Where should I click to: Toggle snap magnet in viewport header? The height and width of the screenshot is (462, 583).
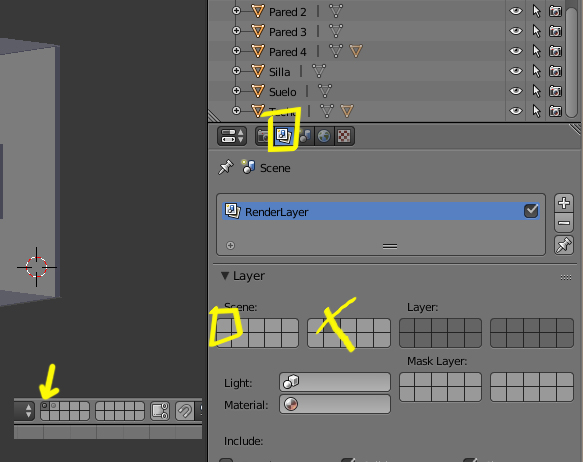(185, 411)
